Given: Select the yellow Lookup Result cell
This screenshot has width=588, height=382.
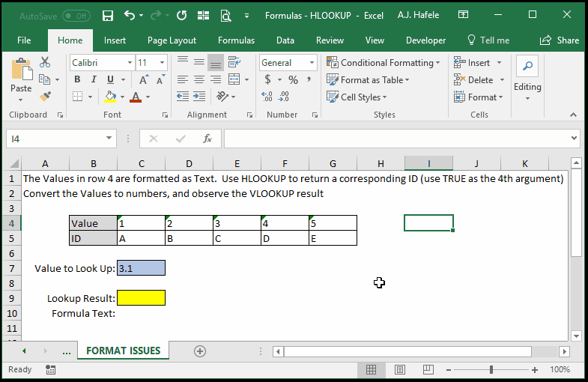Looking at the screenshot, I should tap(141, 297).
